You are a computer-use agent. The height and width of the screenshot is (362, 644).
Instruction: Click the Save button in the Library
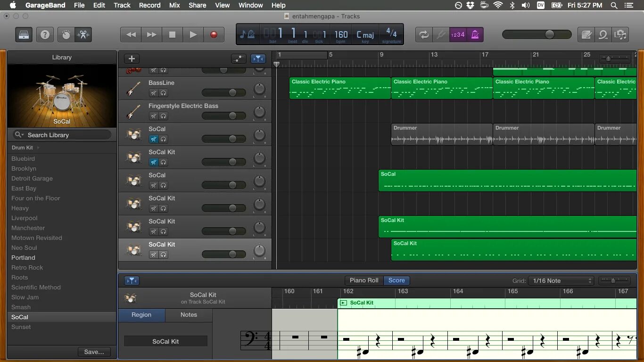pos(94,352)
